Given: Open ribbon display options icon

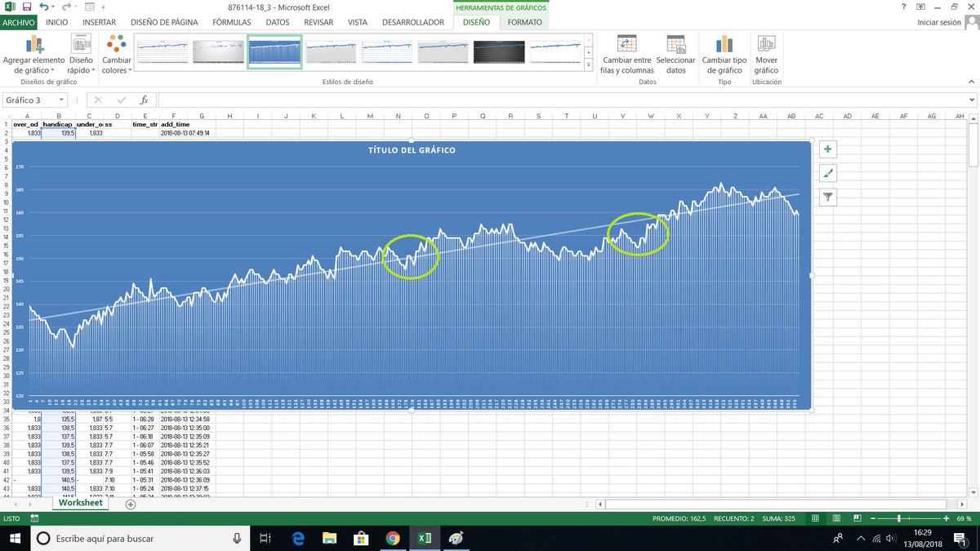Looking at the screenshot, I should point(920,7).
